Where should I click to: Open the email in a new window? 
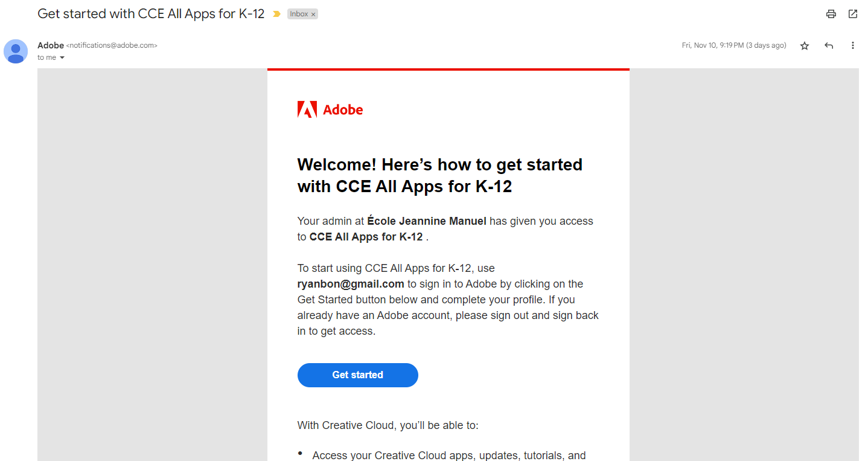pos(853,14)
